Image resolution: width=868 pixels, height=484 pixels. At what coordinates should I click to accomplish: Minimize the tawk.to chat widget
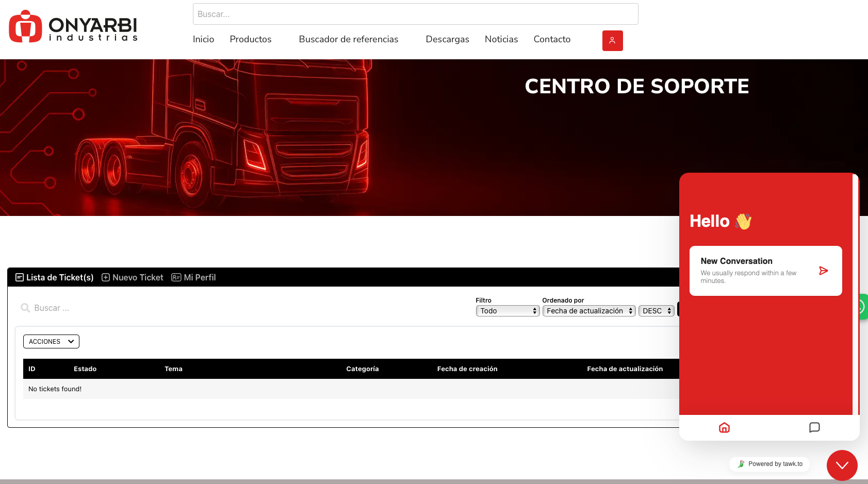pos(842,465)
